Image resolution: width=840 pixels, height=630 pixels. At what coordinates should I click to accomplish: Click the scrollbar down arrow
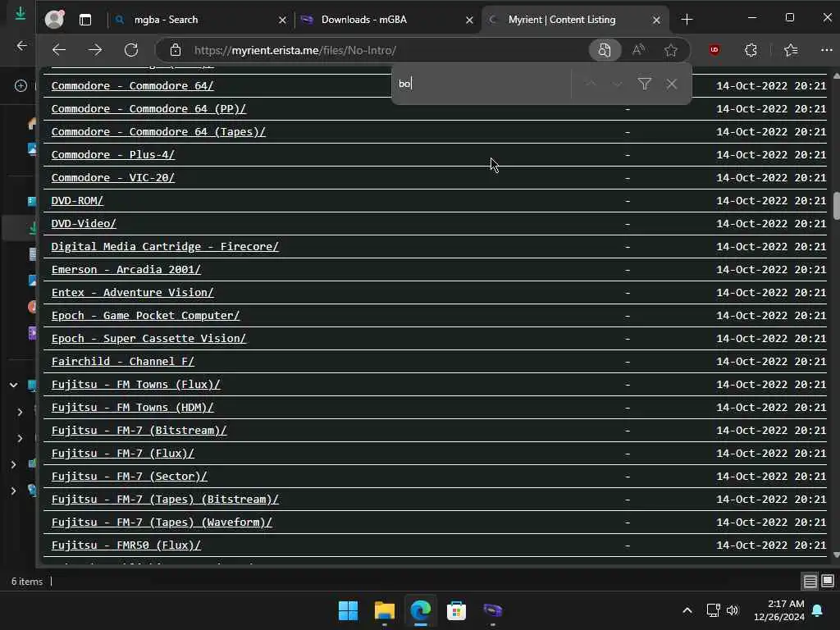tap(836, 555)
